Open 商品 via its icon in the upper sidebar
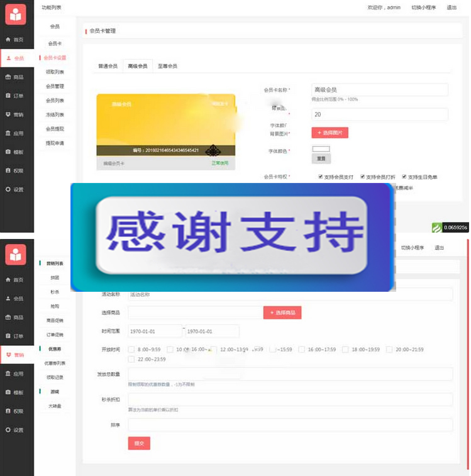471x476 pixels. [8, 77]
